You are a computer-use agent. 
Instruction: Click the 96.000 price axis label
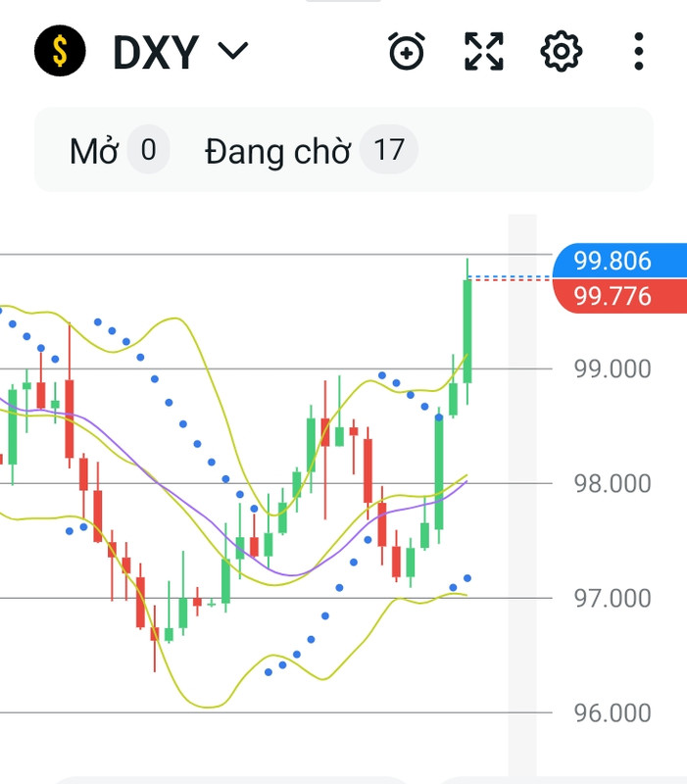(x=612, y=712)
